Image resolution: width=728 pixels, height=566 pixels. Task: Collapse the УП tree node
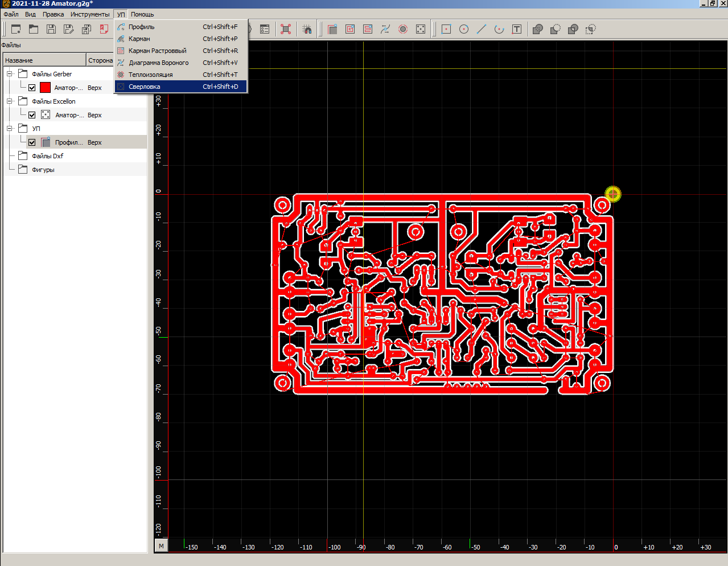click(10, 129)
